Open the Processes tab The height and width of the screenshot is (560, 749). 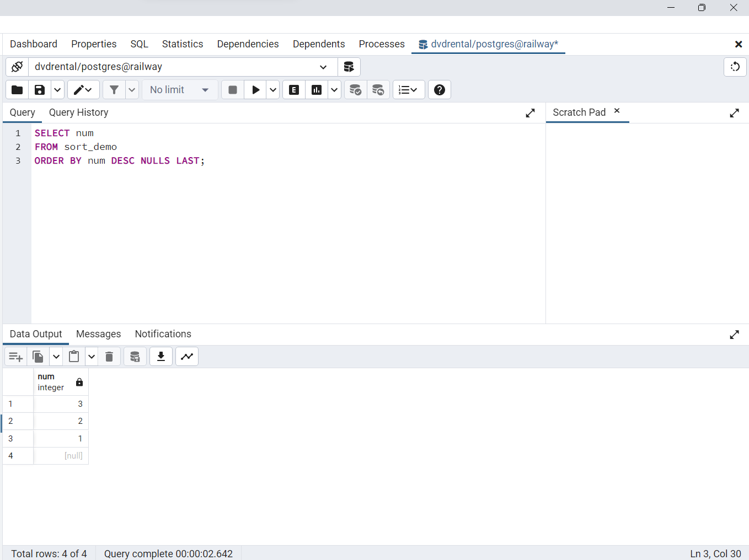pos(382,44)
